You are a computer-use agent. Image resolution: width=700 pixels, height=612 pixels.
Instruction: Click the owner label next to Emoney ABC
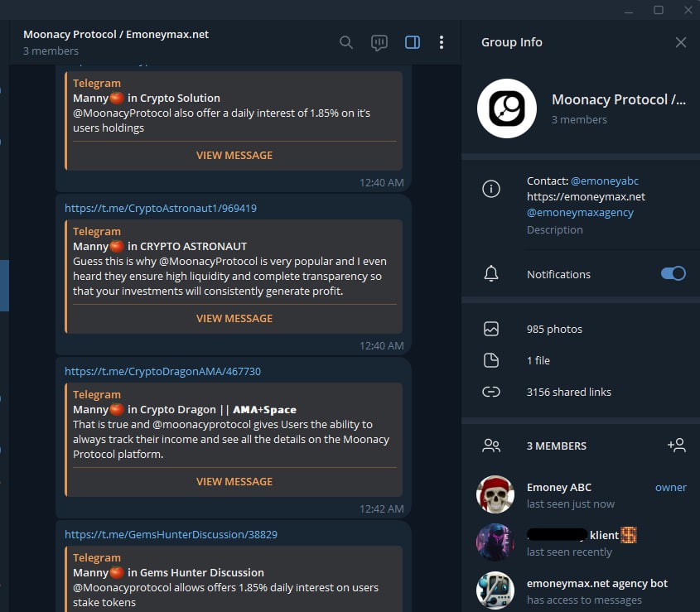tap(670, 488)
